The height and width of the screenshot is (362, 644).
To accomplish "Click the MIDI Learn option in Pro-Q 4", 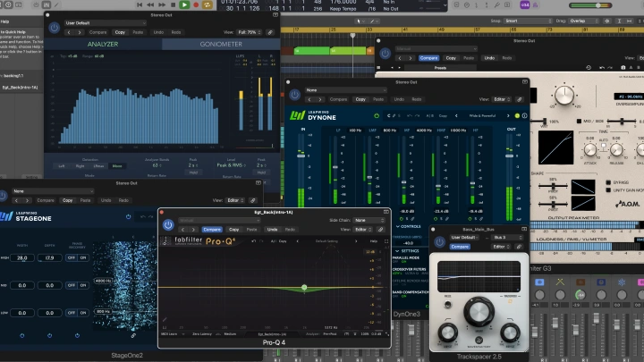I will tap(169, 334).
